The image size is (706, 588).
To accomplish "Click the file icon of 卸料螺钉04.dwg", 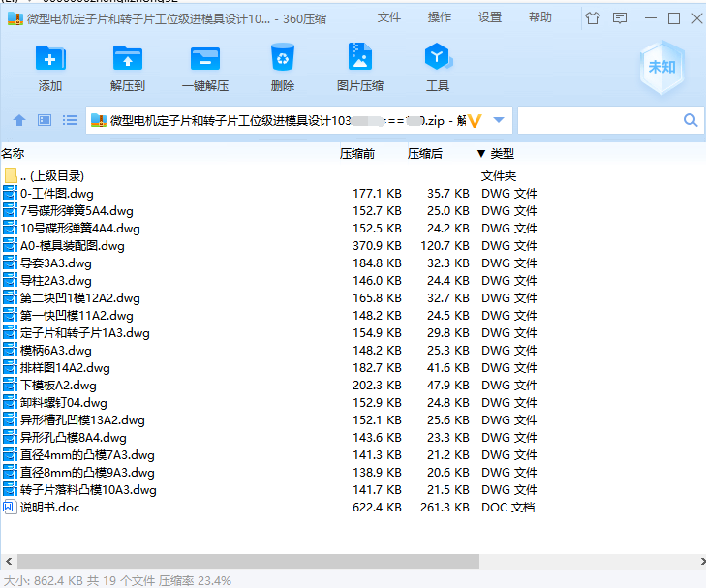I will [10, 403].
